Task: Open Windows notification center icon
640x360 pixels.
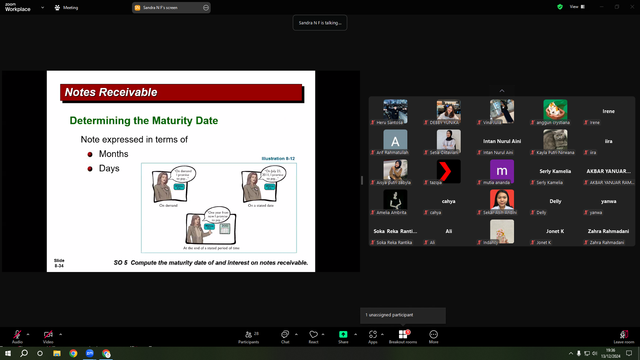Action: pyautogui.click(x=629, y=353)
